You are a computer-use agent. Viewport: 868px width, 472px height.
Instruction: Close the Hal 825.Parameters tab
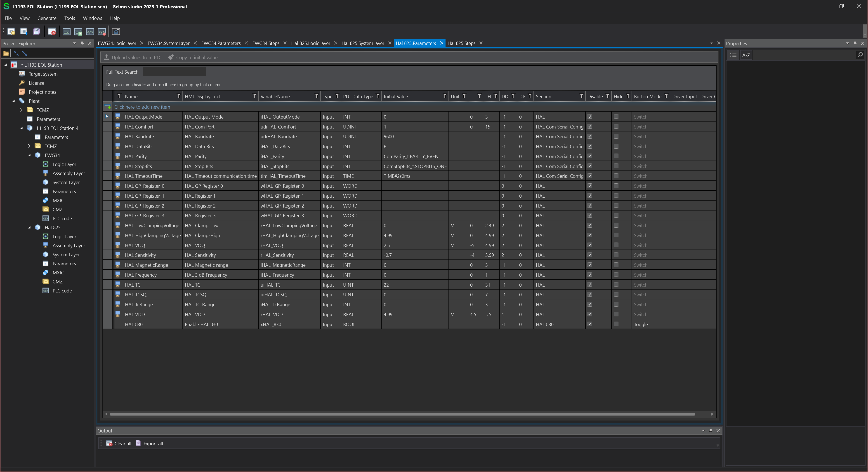(441, 43)
